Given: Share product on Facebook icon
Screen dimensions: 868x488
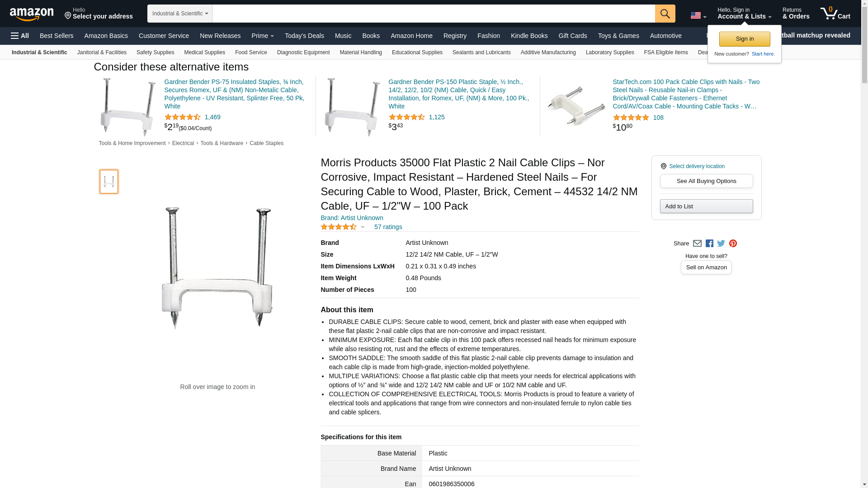Looking at the screenshot, I should click(709, 244).
